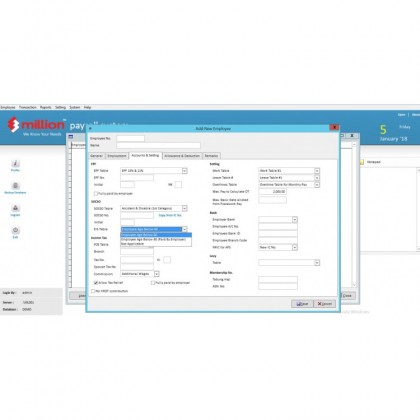The height and width of the screenshot is (420, 420).
Task: Open the Setting menu
Action: click(x=60, y=107)
